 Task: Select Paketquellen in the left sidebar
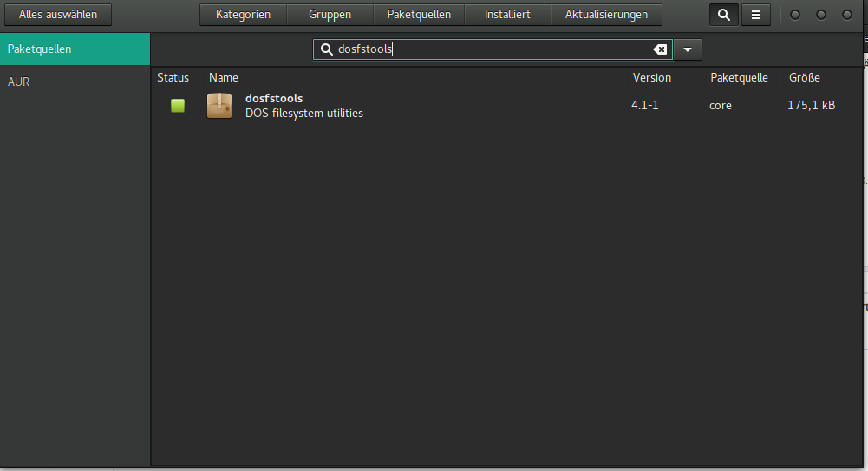[x=40, y=49]
